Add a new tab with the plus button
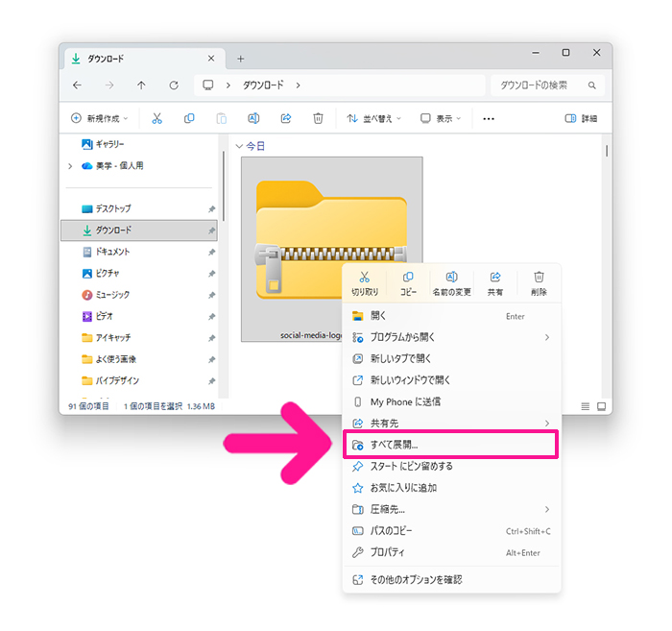The height and width of the screenshot is (631, 672). 241,59
